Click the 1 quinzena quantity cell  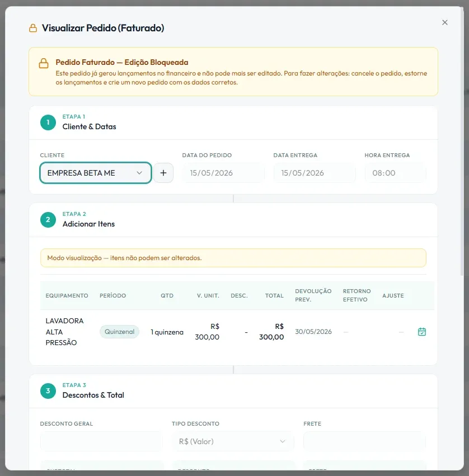point(167,332)
